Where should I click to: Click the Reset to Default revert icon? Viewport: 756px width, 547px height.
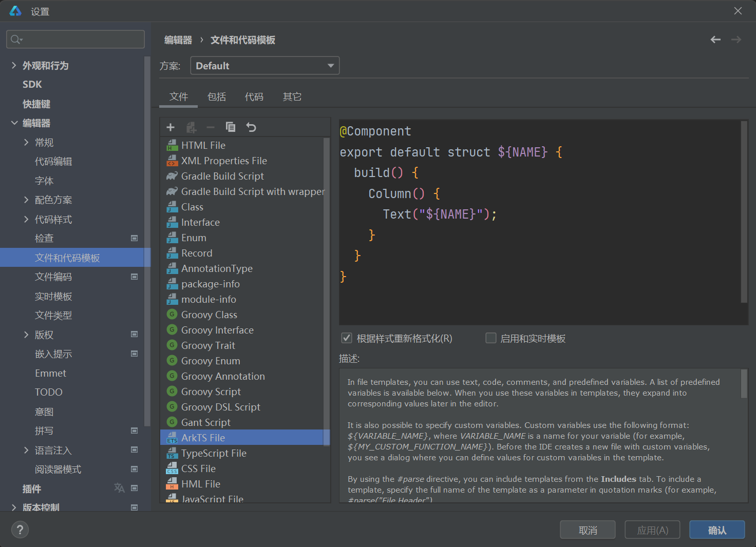[251, 127]
